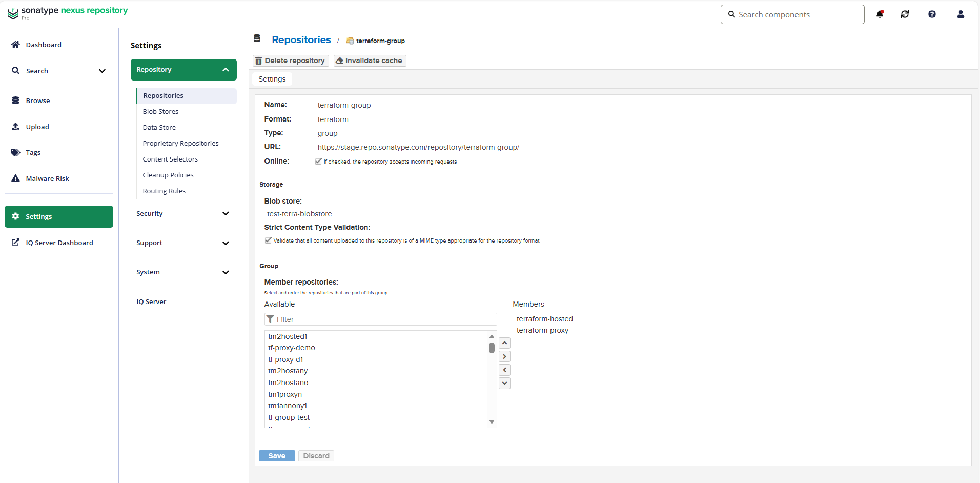Viewport: 980px width, 483px height.
Task: Go to Dashboard via the home icon
Action: coord(16,45)
